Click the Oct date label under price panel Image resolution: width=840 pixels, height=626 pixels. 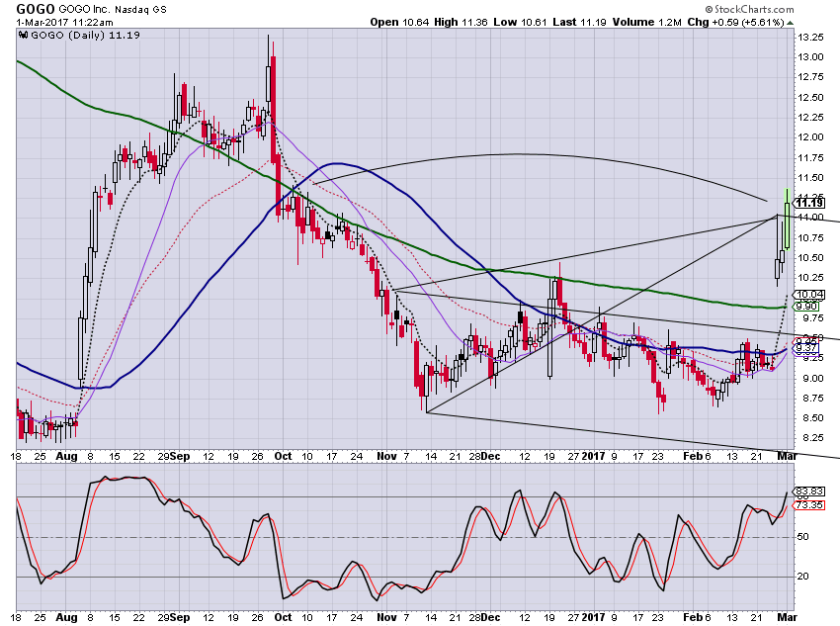click(283, 457)
